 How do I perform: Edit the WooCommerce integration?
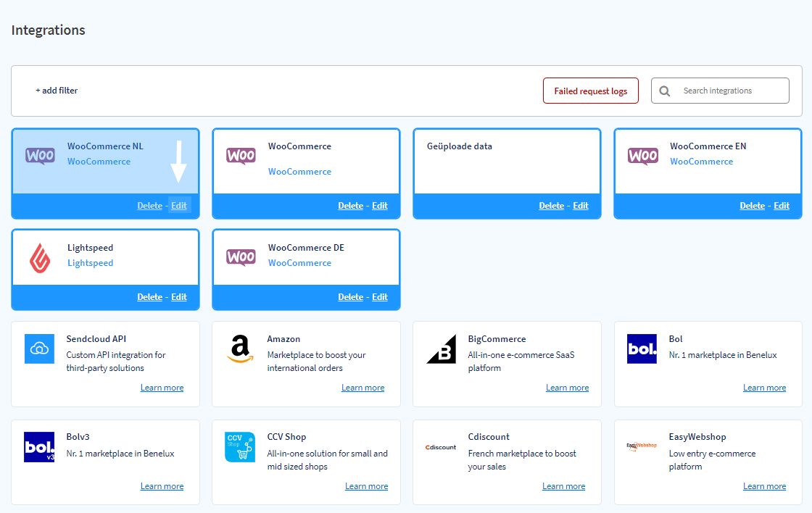pyautogui.click(x=380, y=206)
